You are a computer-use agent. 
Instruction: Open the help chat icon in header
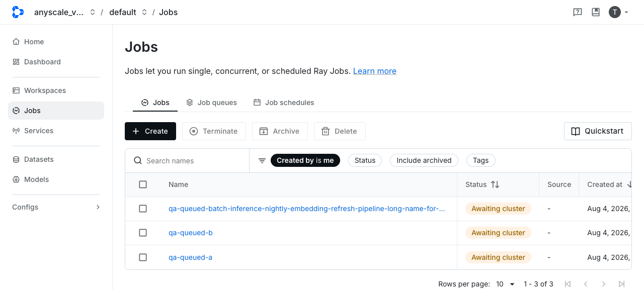pyautogui.click(x=578, y=12)
